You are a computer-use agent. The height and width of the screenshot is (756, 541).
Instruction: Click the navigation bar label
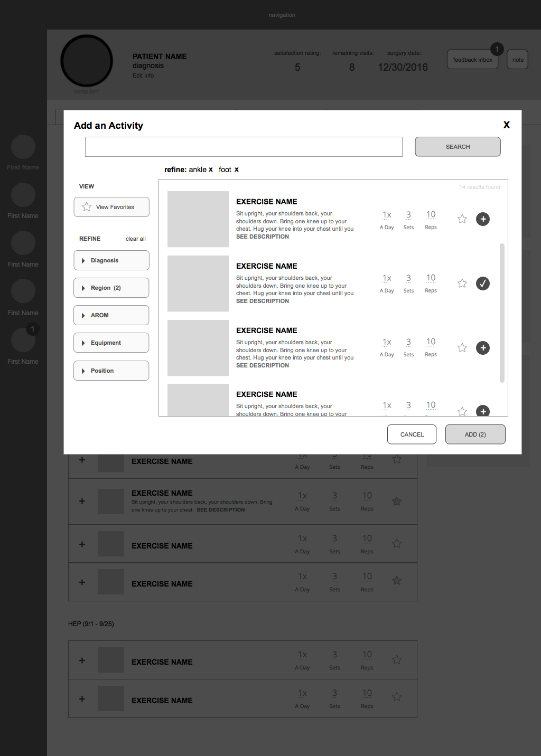pyautogui.click(x=282, y=15)
